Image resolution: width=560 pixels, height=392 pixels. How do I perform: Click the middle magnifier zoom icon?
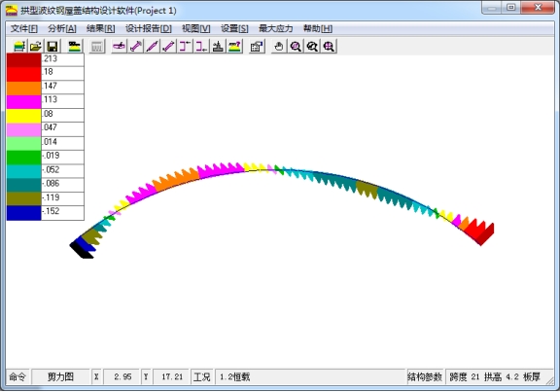pos(312,47)
